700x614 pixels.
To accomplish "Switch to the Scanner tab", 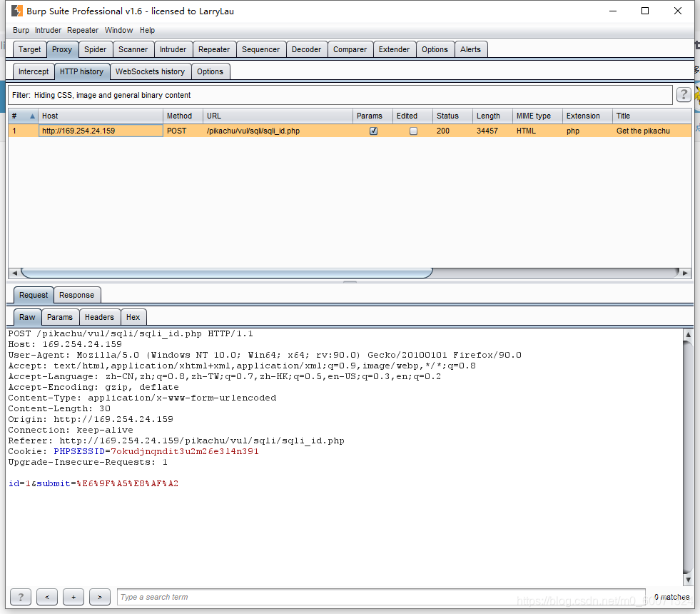I will pos(133,49).
